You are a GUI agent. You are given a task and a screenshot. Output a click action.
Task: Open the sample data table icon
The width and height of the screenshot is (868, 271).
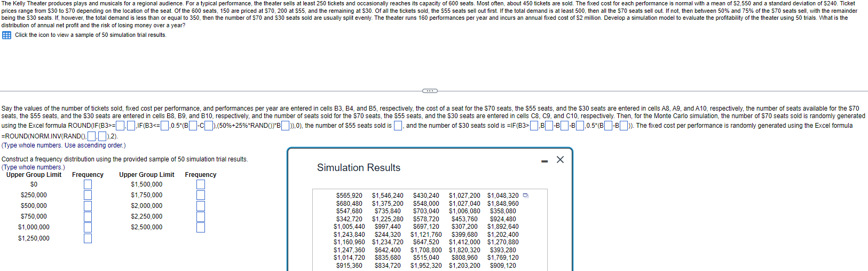(x=6, y=35)
